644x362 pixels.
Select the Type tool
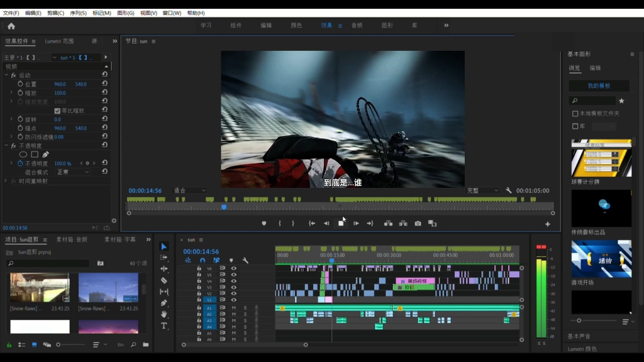pos(164,326)
